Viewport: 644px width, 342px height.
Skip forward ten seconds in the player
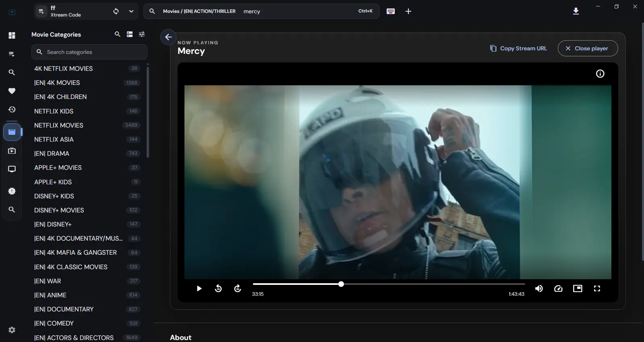[238, 288]
